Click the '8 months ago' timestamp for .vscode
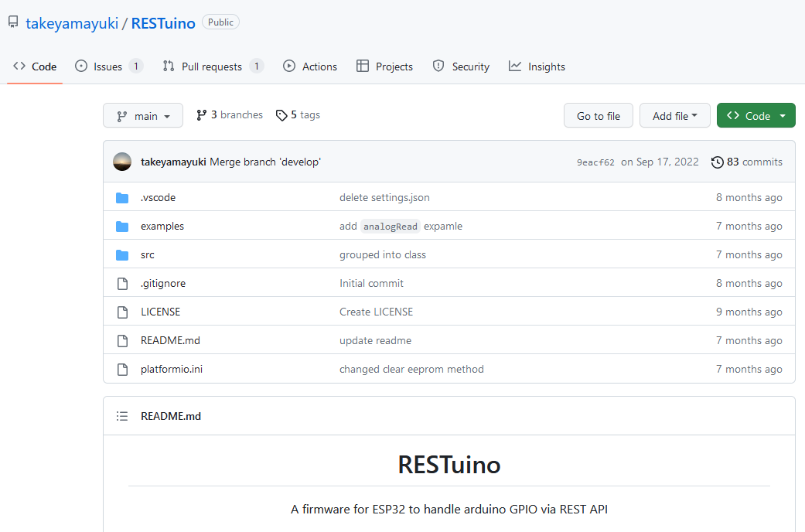The width and height of the screenshot is (805, 532). [749, 198]
